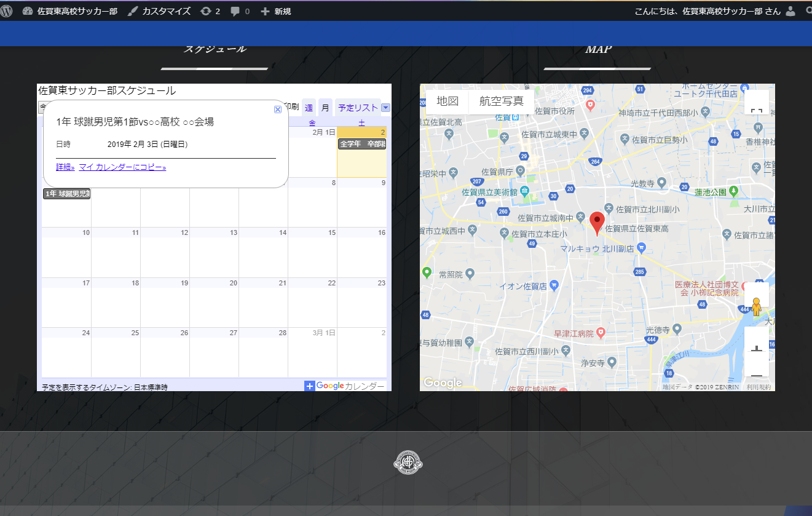Click the 早津江病院 hospital marker

601,333
